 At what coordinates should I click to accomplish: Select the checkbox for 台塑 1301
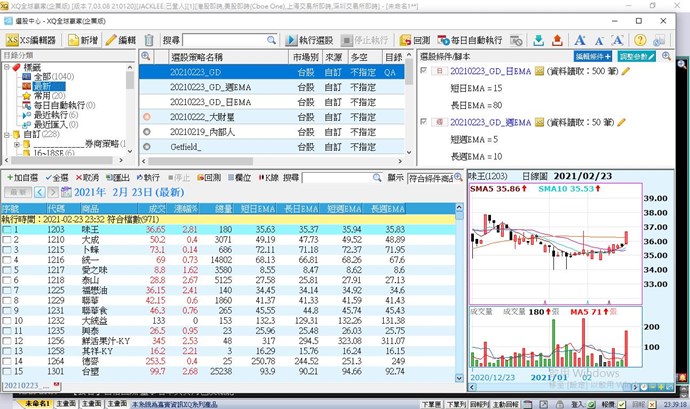[x=8, y=371]
